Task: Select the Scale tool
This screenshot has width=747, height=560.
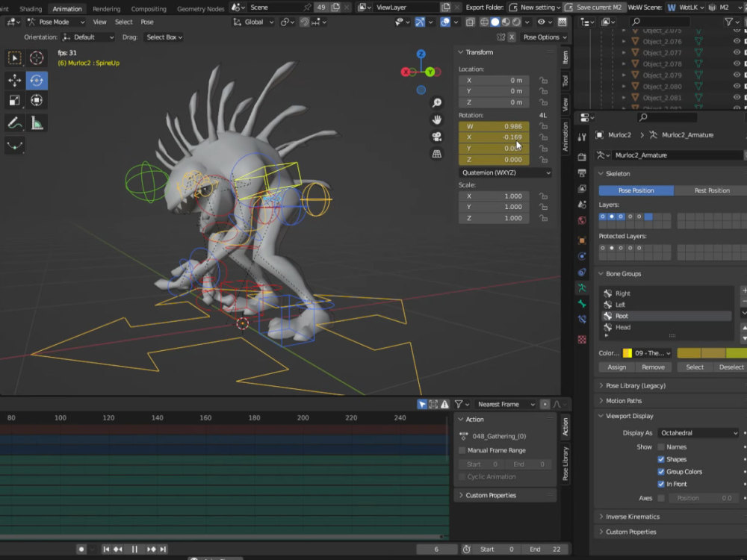Action: click(x=14, y=101)
